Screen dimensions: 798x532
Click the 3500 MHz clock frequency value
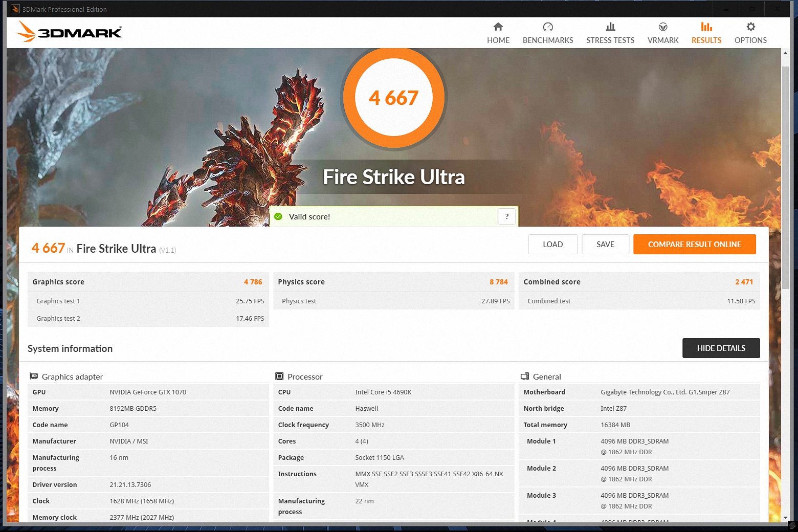click(370, 425)
